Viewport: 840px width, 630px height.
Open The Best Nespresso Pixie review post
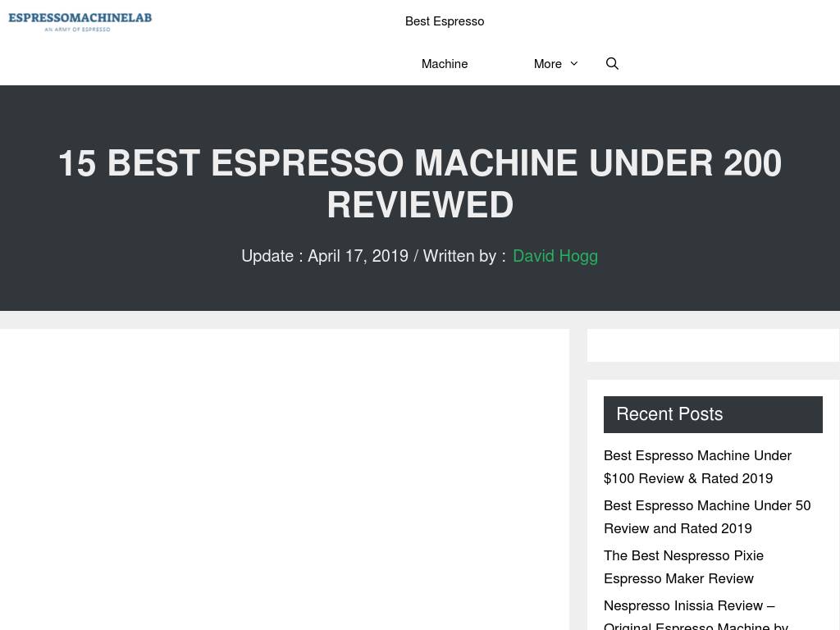(x=683, y=566)
